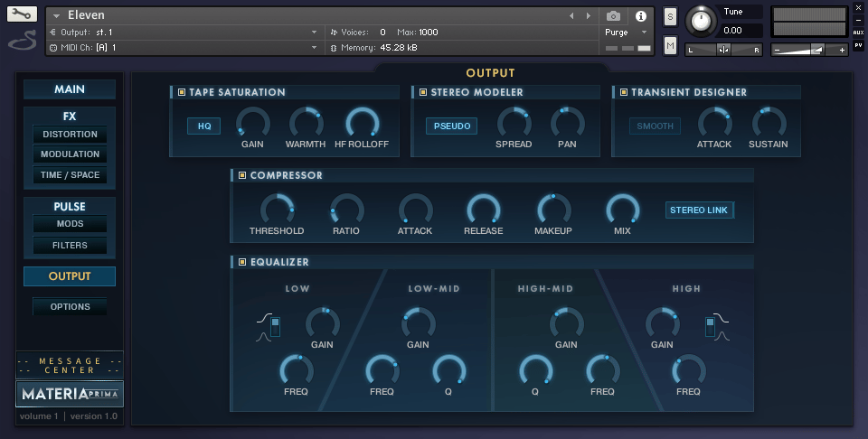Click the wrench edit icon
868x439 pixels.
point(22,14)
